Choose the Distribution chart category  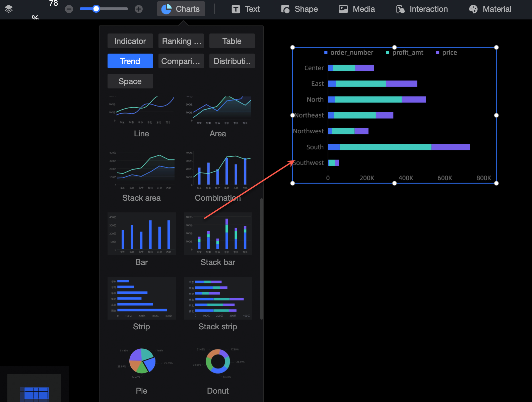tap(232, 61)
